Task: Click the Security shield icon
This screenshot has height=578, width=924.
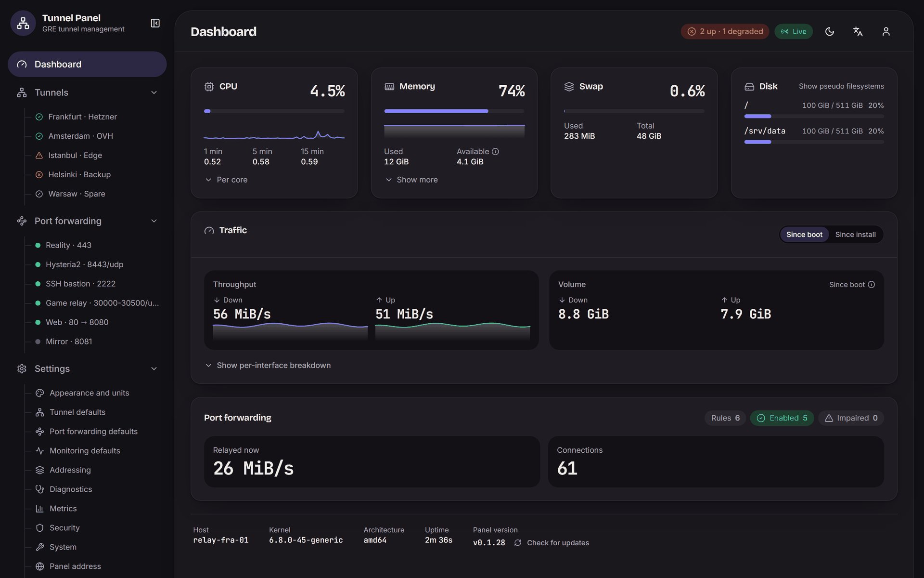Action: (40, 528)
